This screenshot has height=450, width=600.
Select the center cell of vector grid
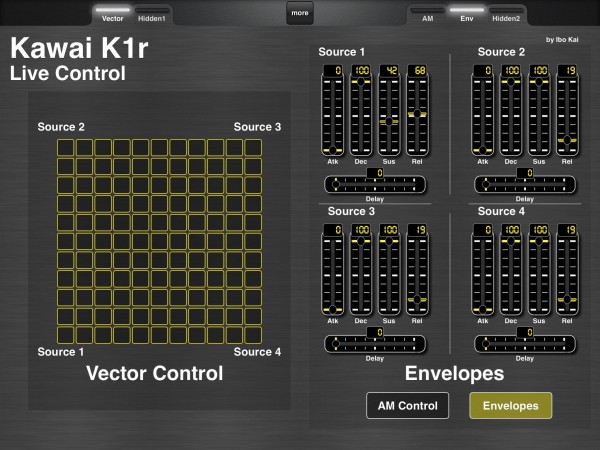pos(159,241)
